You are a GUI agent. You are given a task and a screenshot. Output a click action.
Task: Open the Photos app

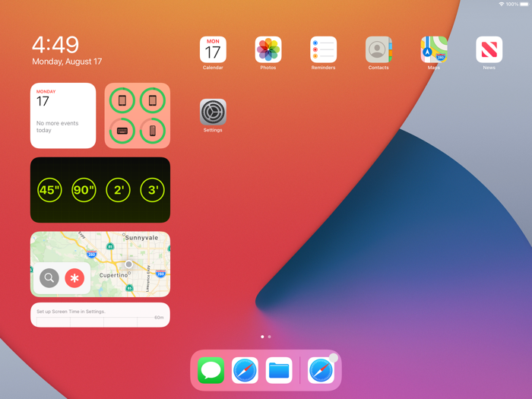click(x=268, y=49)
